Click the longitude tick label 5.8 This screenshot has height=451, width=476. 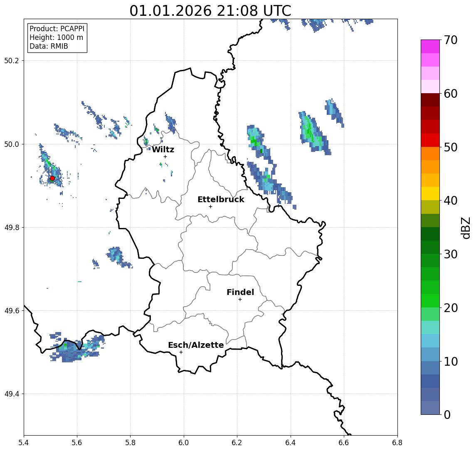tap(131, 443)
